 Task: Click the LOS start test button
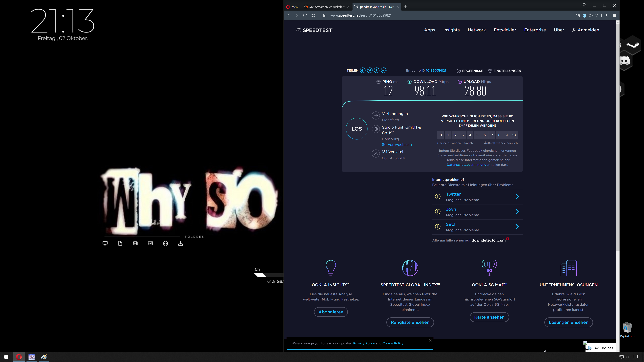[x=357, y=129]
